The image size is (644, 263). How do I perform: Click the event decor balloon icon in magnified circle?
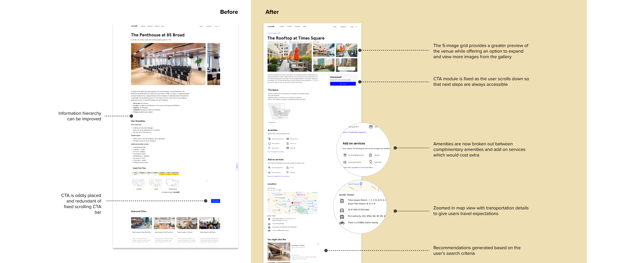371,162
